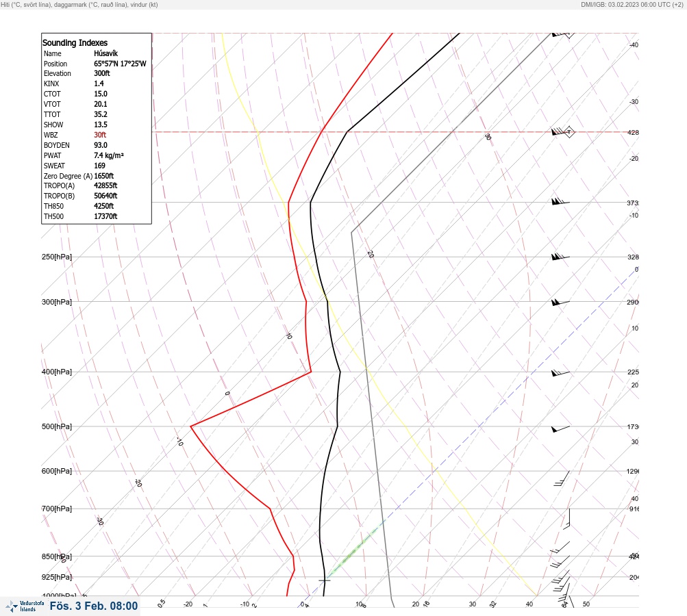The width and height of the screenshot is (687, 616).
Task: Click the wind barb on the 500hPa line
Action: tap(560, 428)
